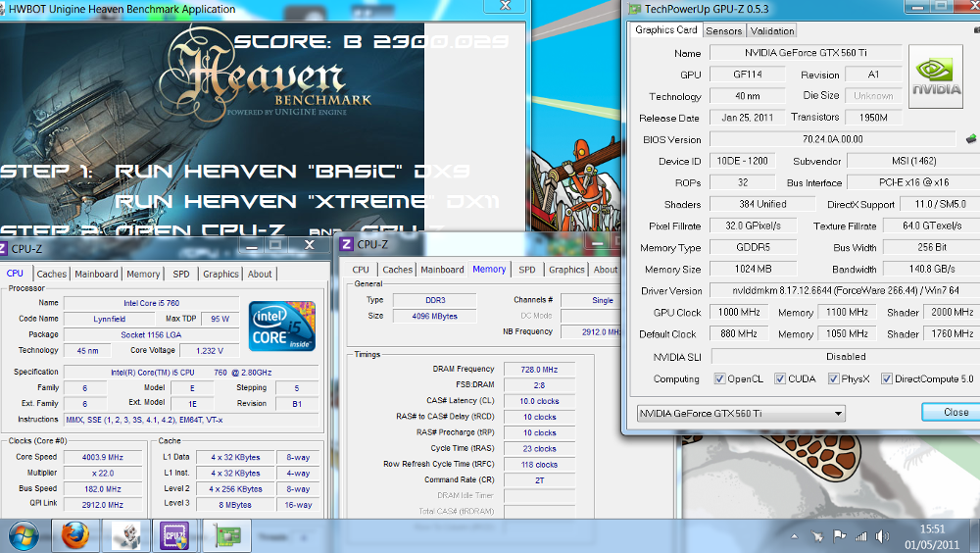
Task: Open Caches tab in left CPU-Z window
Action: point(51,274)
